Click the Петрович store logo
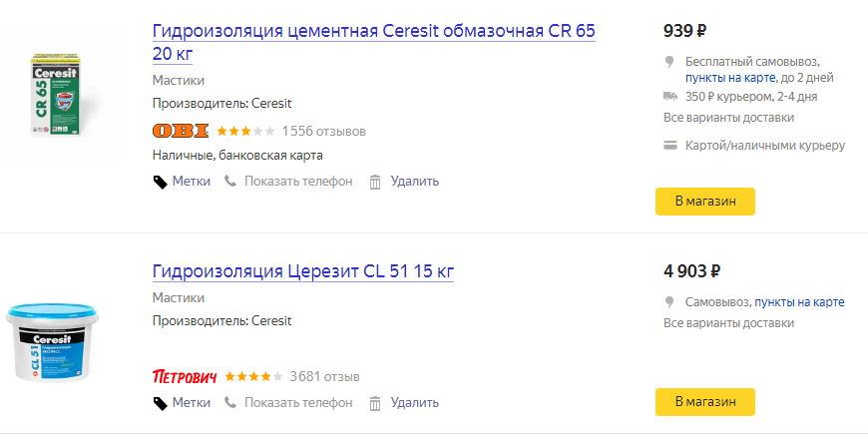Screen dimensions: 868x436 [185, 377]
